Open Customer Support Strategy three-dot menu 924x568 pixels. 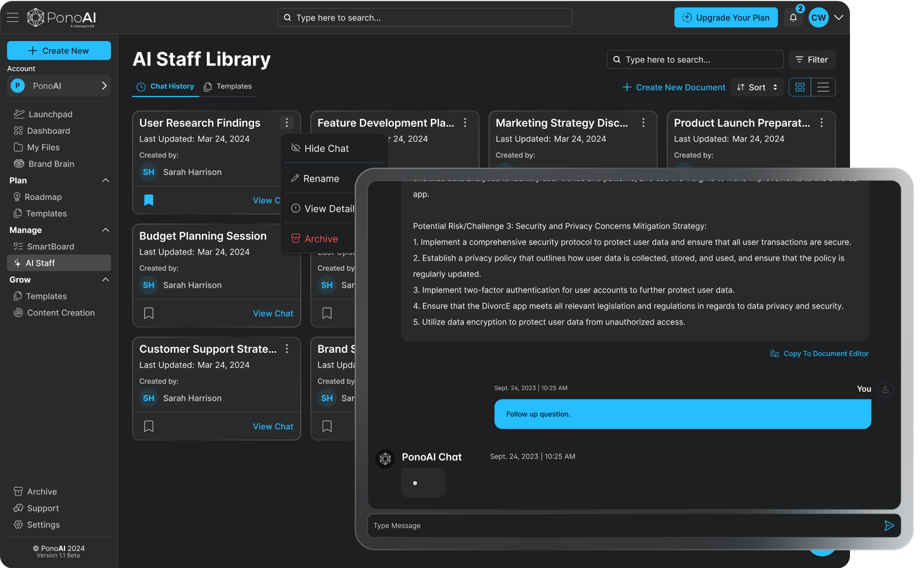pyautogui.click(x=287, y=348)
